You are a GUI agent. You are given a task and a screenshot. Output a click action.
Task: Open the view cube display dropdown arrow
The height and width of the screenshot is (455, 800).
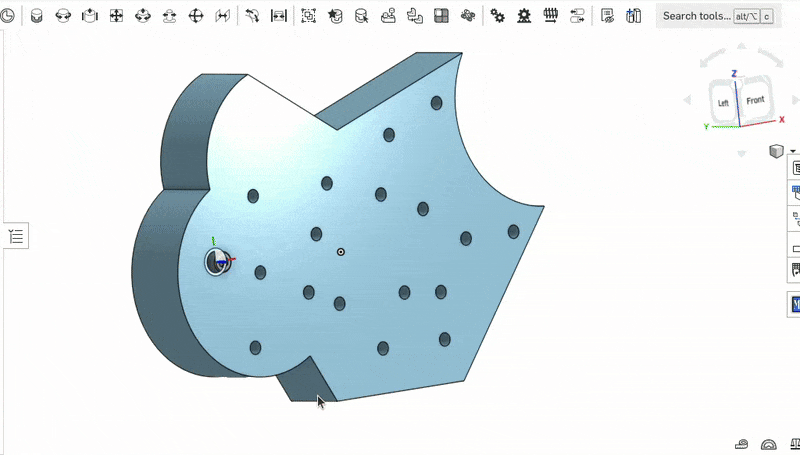click(792, 151)
